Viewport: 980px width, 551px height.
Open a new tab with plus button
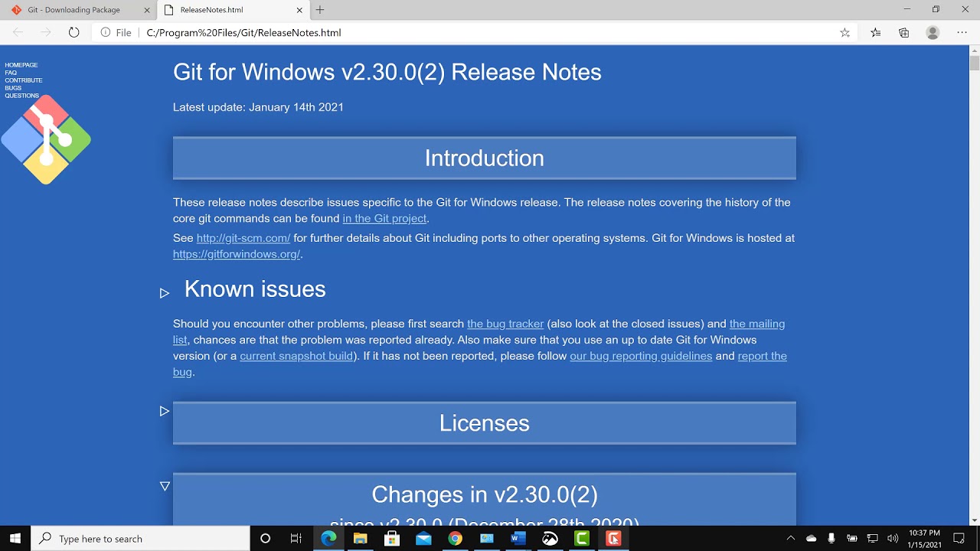[320, 10]
